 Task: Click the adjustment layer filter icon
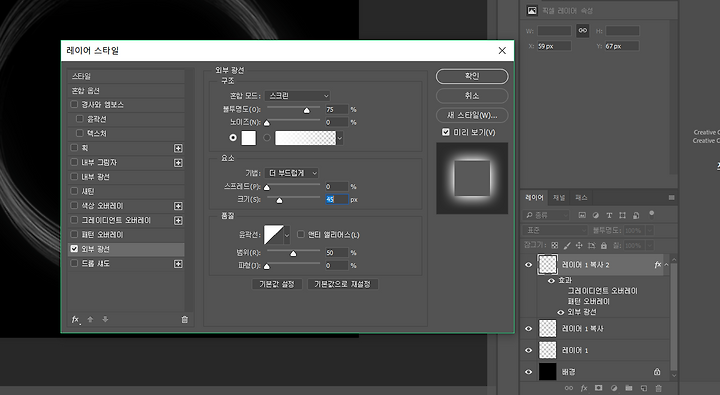pyautogui.click(x=596, y=215)
